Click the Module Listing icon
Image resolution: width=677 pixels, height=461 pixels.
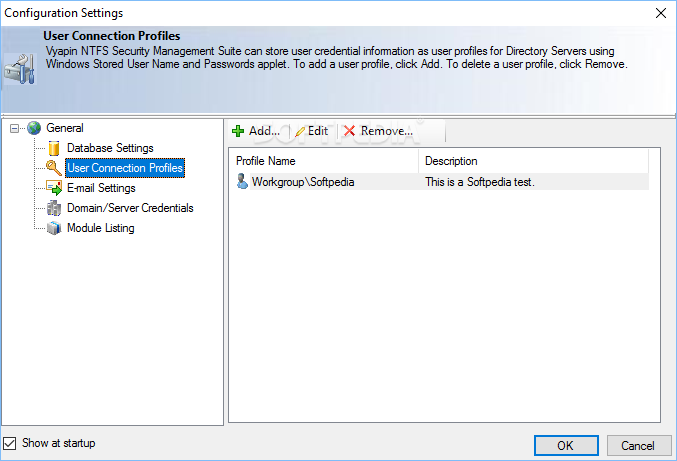(54, 228)
